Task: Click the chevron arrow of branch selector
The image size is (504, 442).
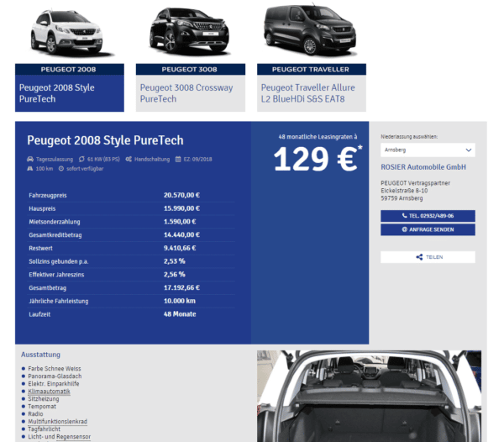Action: 469,150
